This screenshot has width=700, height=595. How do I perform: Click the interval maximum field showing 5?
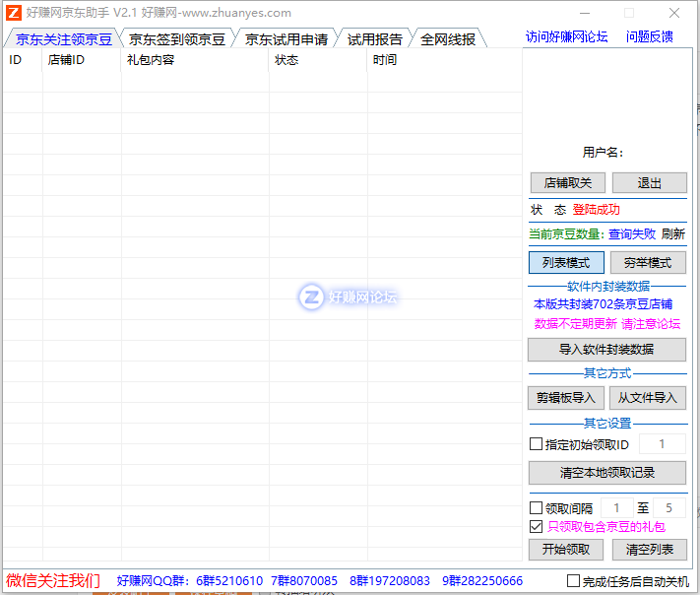[668, 508]
